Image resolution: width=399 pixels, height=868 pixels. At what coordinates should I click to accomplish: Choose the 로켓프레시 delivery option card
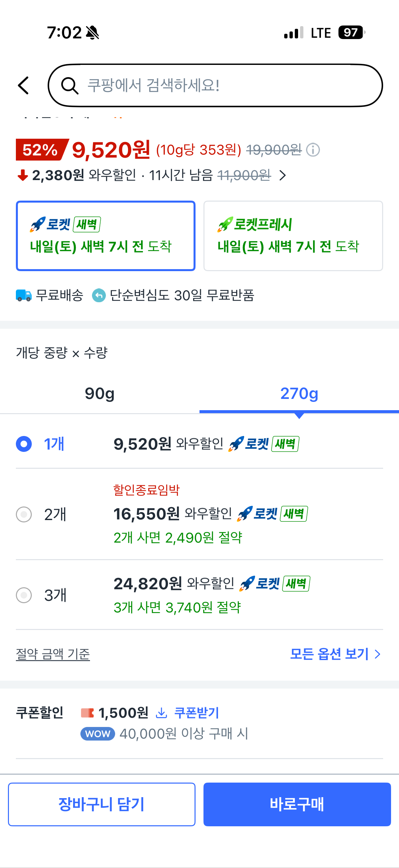[x=293, y=236]
